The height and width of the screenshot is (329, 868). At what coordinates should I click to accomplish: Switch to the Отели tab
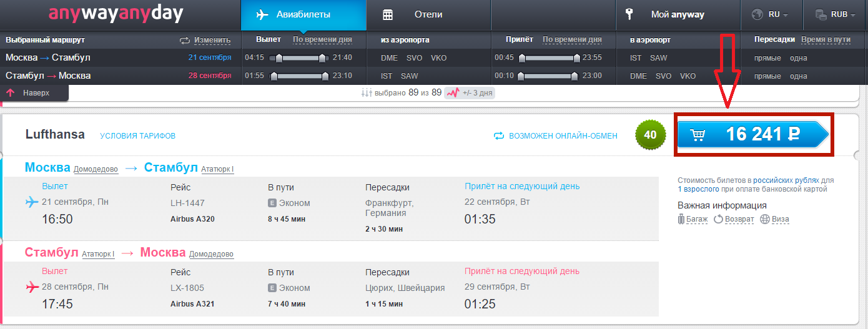(x=428, y=15)
